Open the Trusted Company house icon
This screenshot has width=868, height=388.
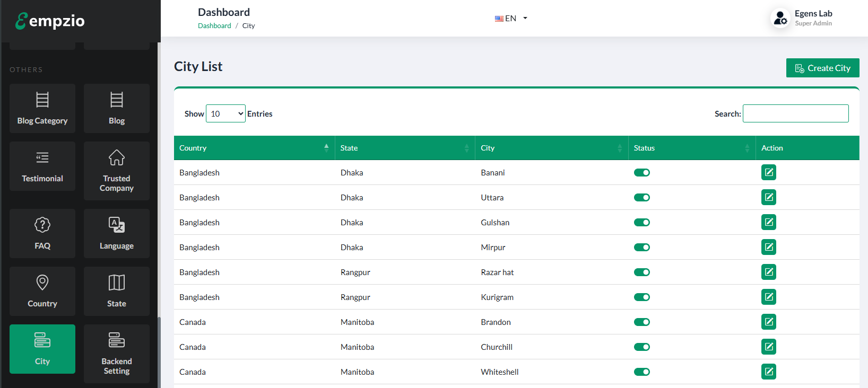(x=116, y=158)
